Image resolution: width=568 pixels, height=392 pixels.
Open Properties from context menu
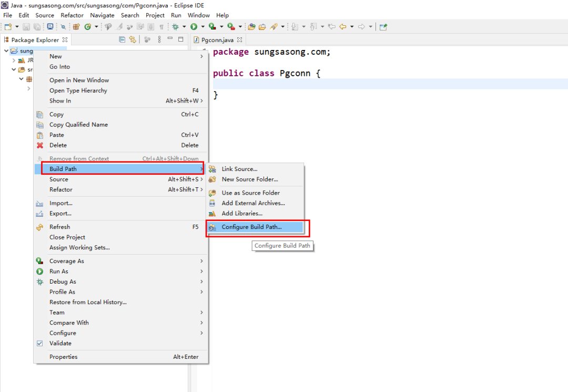point(121,357)
